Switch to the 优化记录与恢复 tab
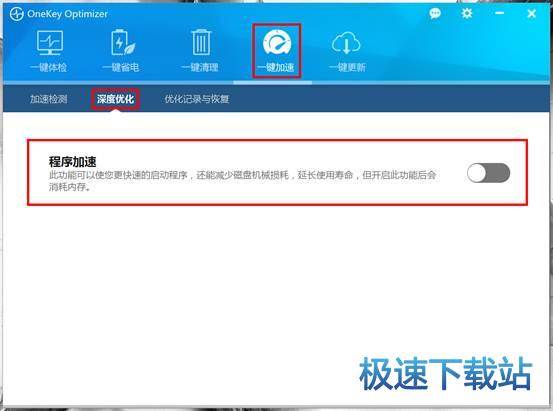This screenshot has width=553, height=411. pyautogui.click(x=197, y=99)
